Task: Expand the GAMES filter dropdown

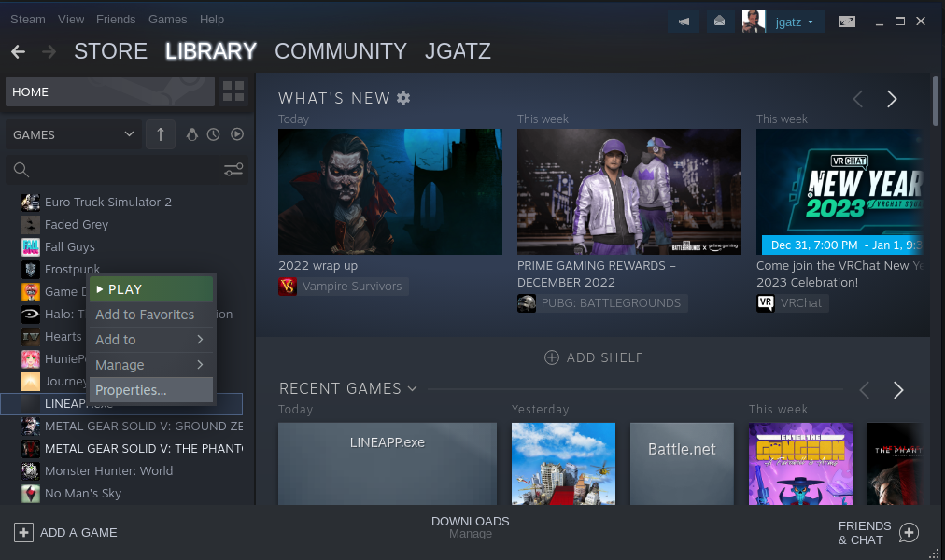Action: (x=74, y=134)
